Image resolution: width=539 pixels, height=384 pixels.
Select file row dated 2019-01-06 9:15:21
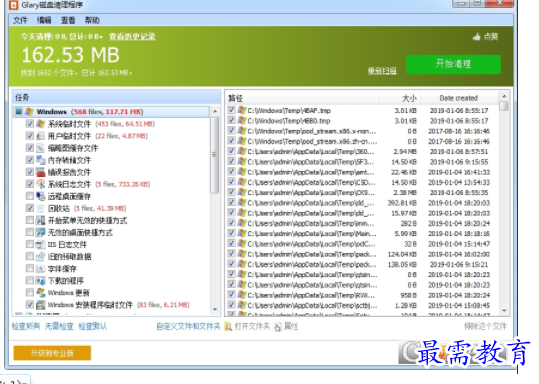pos(363,264)
